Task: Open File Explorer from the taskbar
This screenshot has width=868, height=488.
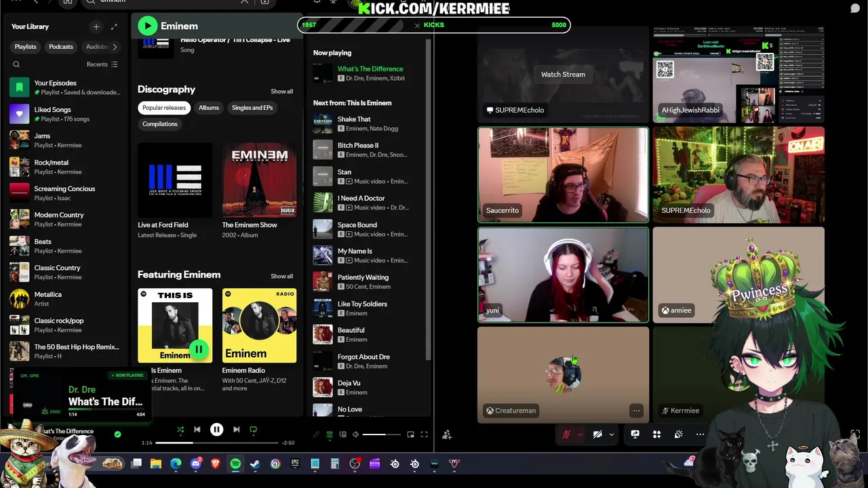Action: (x=156, y=464)
